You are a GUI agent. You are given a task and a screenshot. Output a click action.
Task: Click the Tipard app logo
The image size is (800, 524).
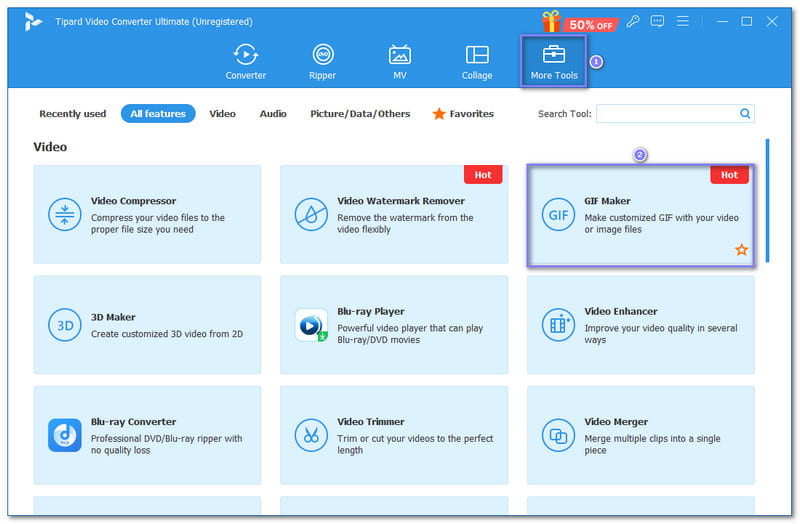tap(33, 21)
